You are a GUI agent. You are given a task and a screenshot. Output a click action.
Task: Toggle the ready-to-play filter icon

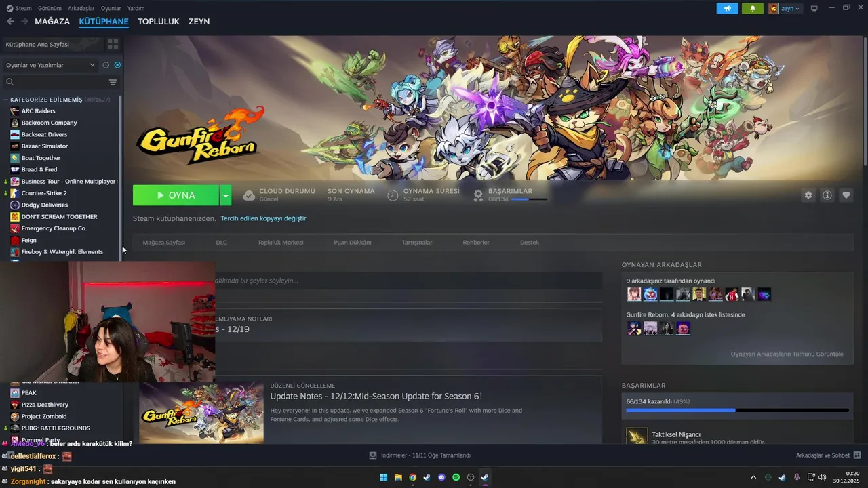(117, 65)
